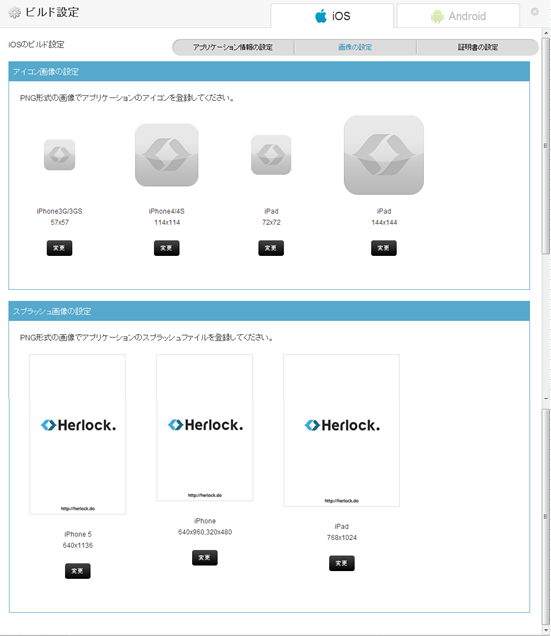551x636 pixels.
Task: Close the build settings dialog
Action: pos(535,12)
